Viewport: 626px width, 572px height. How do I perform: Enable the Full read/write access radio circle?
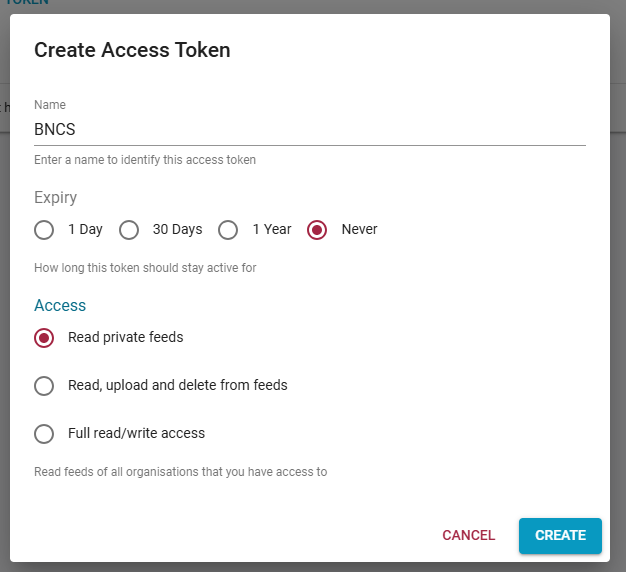tap(44, 434)
